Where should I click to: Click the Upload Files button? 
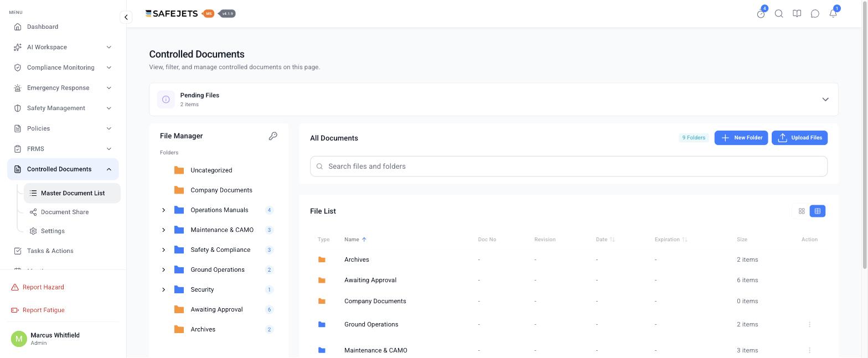coord(799,138)
